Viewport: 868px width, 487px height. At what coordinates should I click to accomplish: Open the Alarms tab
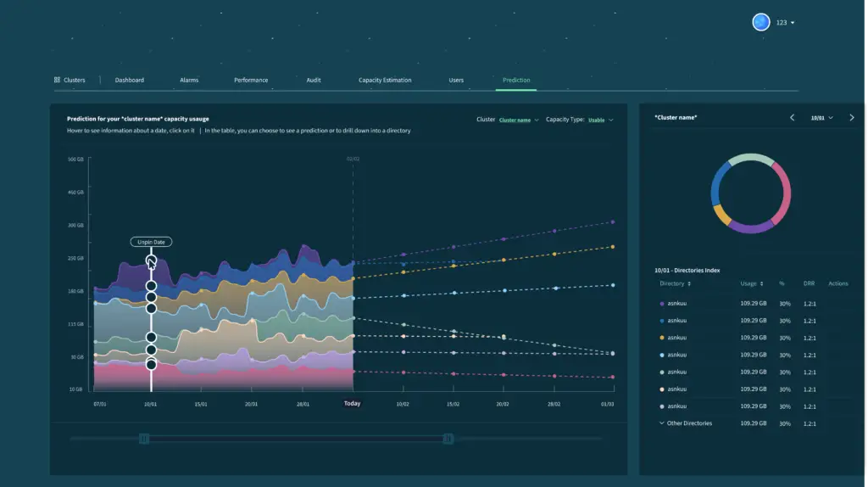point(189,80)
